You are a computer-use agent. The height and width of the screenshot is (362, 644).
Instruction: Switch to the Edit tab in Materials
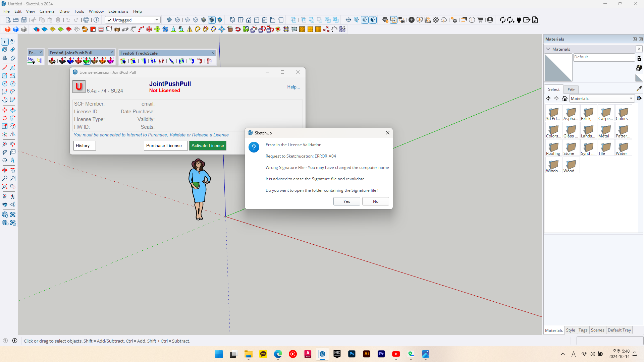point(571,89)
